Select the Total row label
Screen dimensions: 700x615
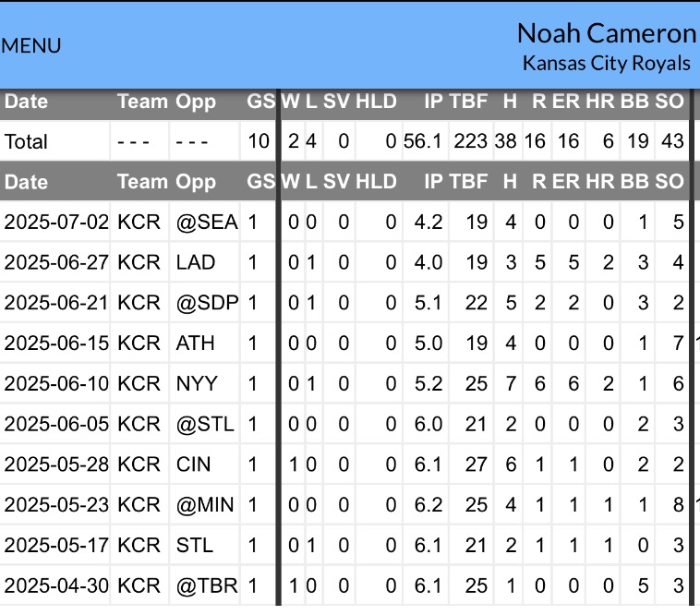coord(26,142)
